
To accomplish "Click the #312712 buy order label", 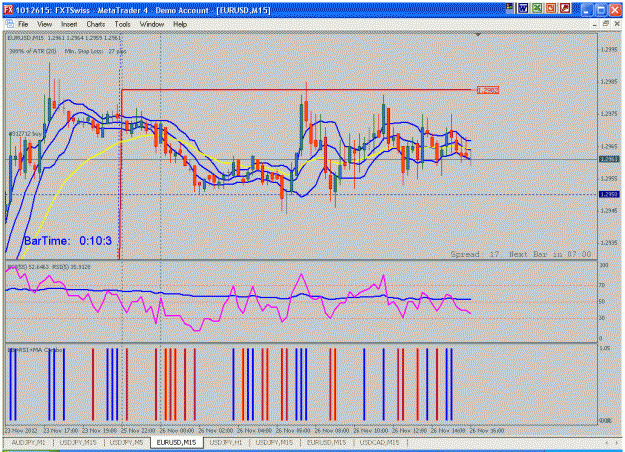I will (x=25, y=134).
